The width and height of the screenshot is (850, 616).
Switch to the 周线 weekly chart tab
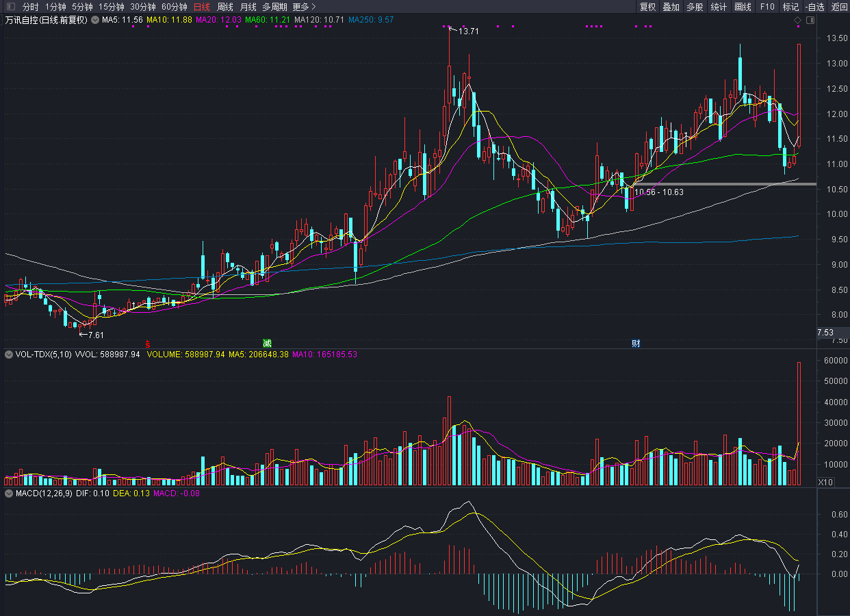[225, 7]
